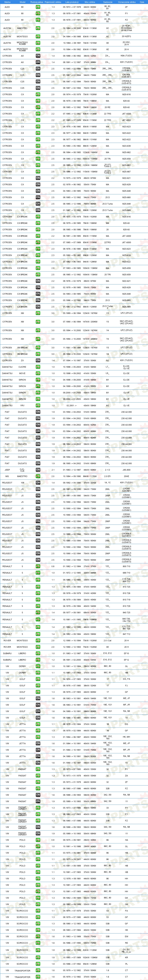The height and width of the screenshot is (980, 148).
Task: Click petrol icon in Austin Maestro row
Action: pyautogui.click(x=38, y=28)
